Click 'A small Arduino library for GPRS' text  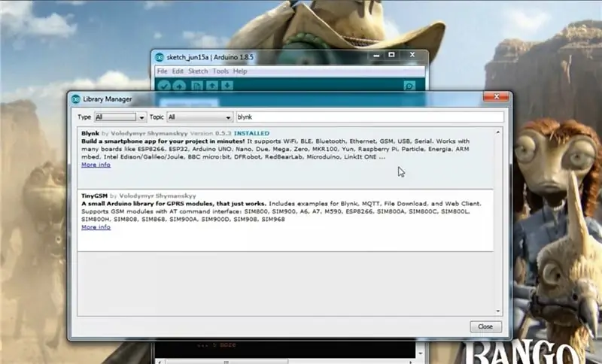coord(174,204)
